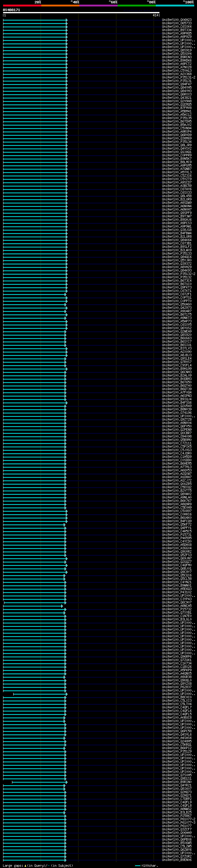
Task: Click the alignment bar for UniRef100_A8NCA5
Action: [x=33, y=606]
